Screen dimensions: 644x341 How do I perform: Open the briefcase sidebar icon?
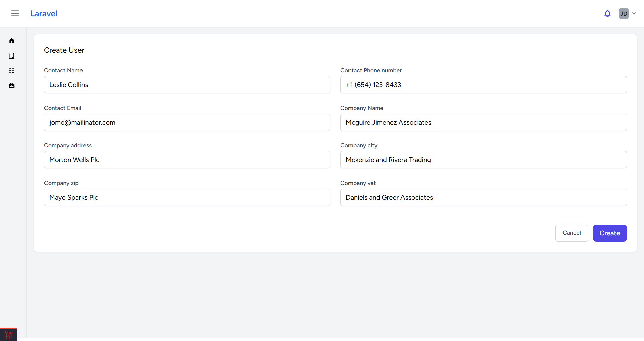coord(12,86)
